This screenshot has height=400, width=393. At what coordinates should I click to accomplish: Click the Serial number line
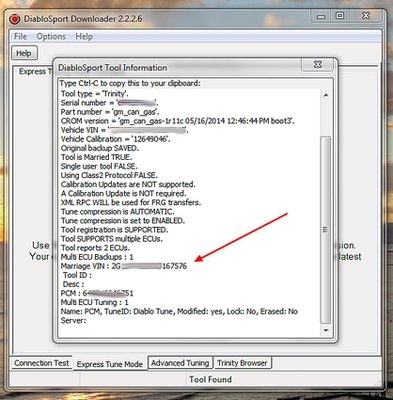coord(110,103)
